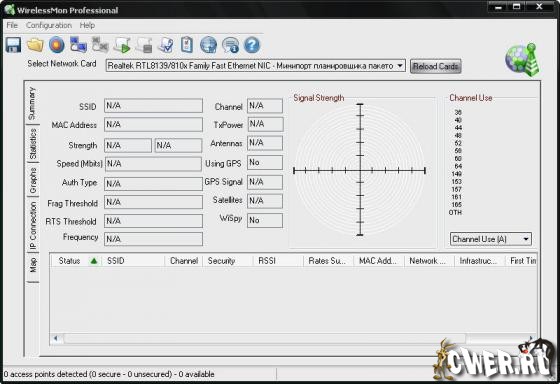Click the '0 access points detected' status text
The image size is (560, 384).
pos(109,374)
